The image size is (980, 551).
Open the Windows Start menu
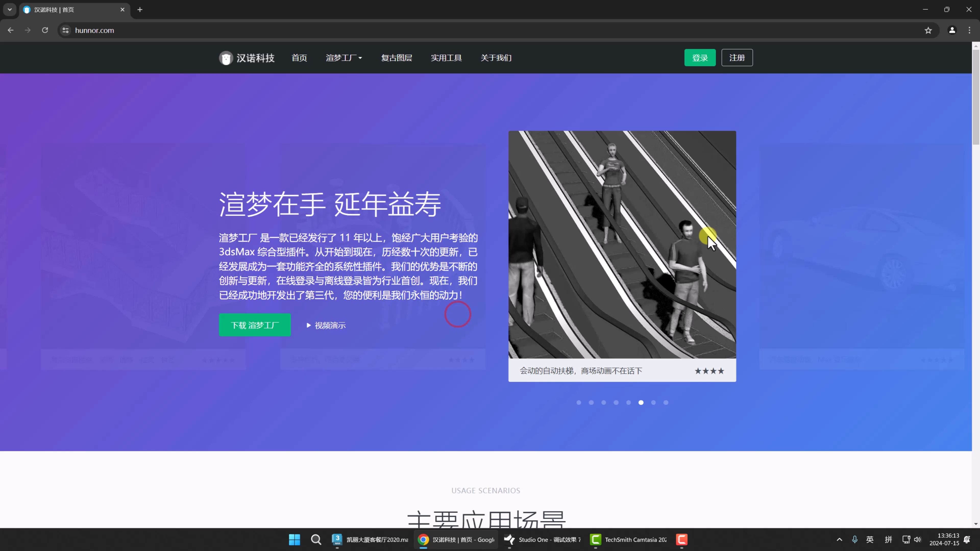coord(295,540)
